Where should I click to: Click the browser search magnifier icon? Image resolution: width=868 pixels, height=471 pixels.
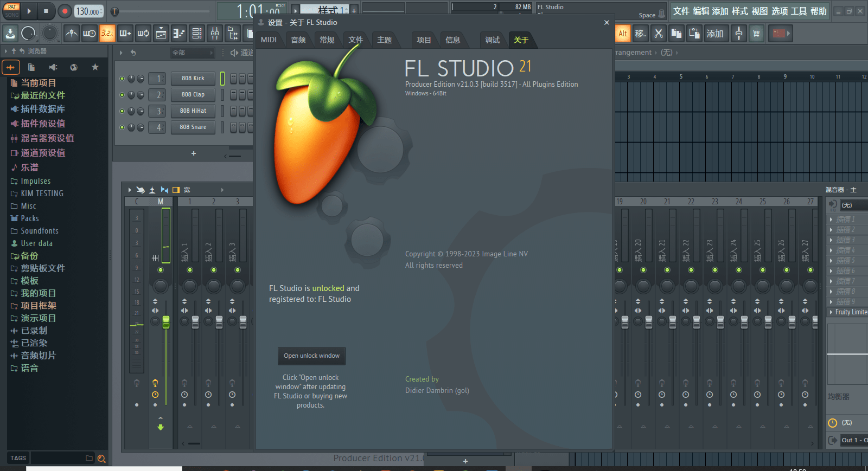[x=101, y=459]
